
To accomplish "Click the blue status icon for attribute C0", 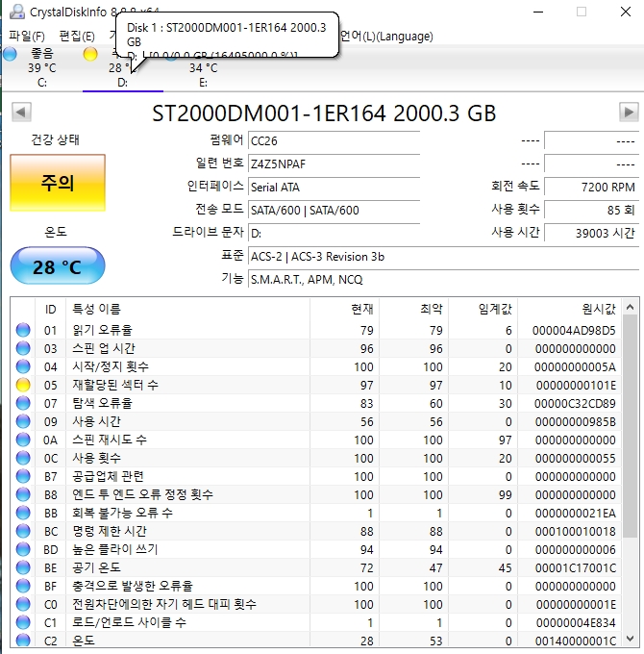I will coord(23,604).
